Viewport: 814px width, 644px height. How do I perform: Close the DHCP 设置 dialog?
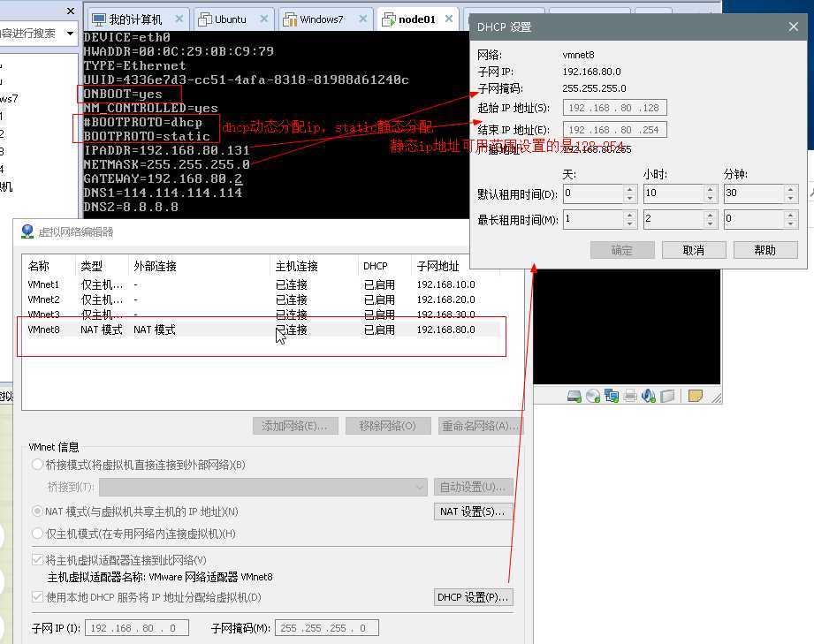[x=794, y=27]
